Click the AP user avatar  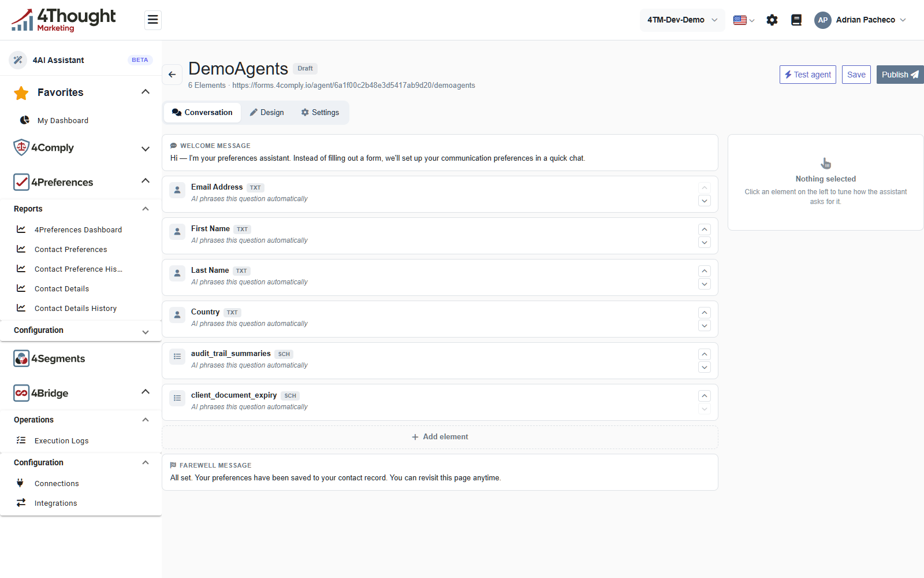pyautogui.click(x=823, y=20)
